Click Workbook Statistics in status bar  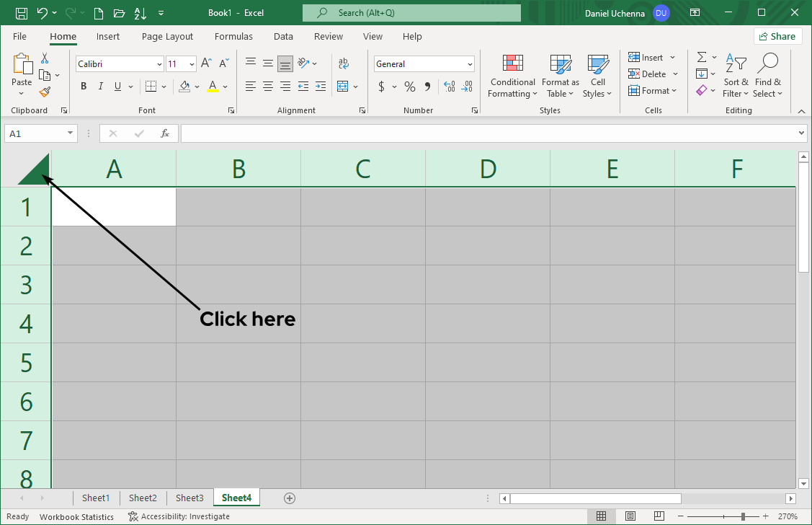[x=76, y=516]
